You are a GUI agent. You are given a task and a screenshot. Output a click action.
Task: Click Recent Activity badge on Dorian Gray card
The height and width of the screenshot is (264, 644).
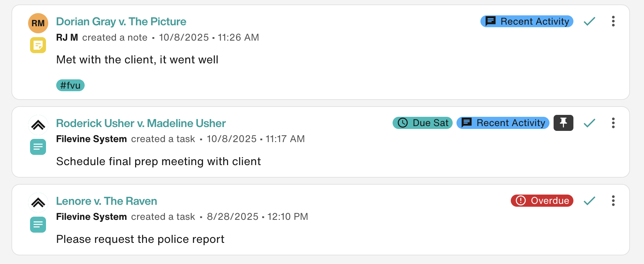click(x=527, y=21)
